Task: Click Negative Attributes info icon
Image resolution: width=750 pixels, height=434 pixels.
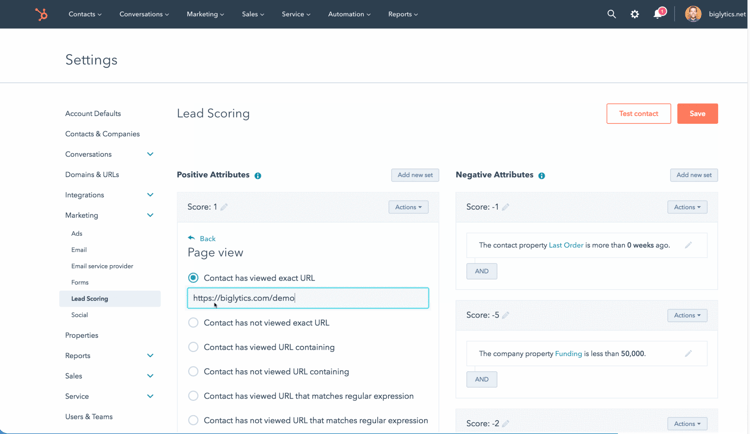Action: 541,176
